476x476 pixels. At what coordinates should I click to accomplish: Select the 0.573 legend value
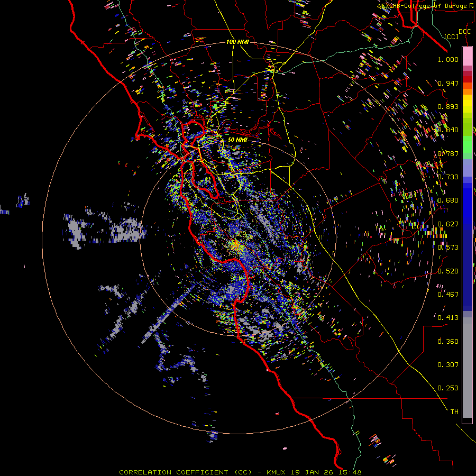pos(448,248)
